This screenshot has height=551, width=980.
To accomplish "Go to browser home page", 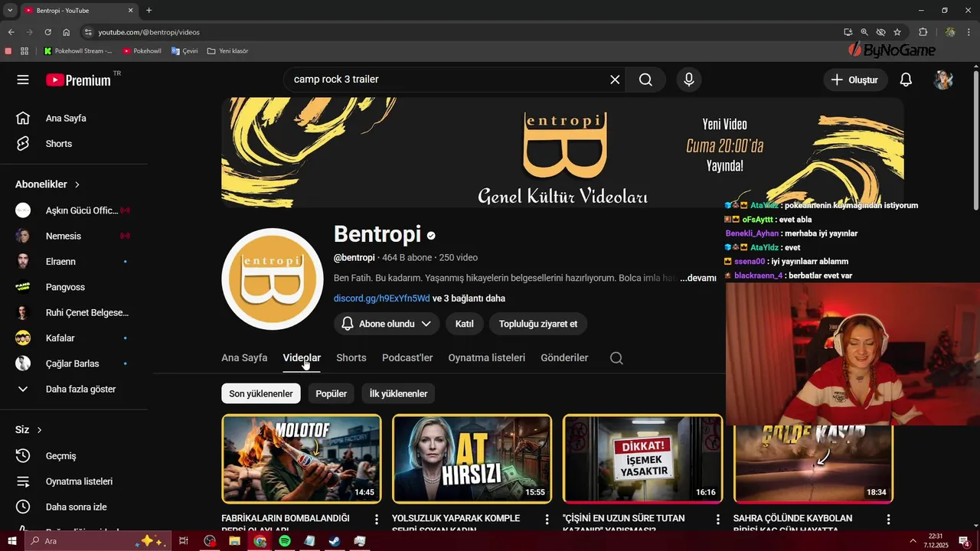I will coord(67,32).
